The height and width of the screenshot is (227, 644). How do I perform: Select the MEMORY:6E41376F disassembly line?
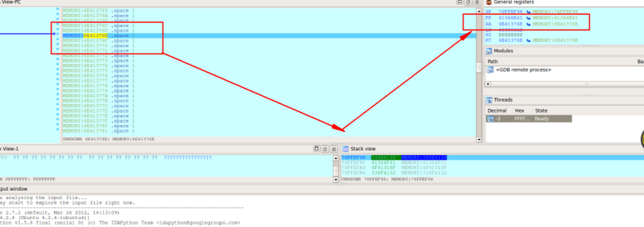pos(98,41)
